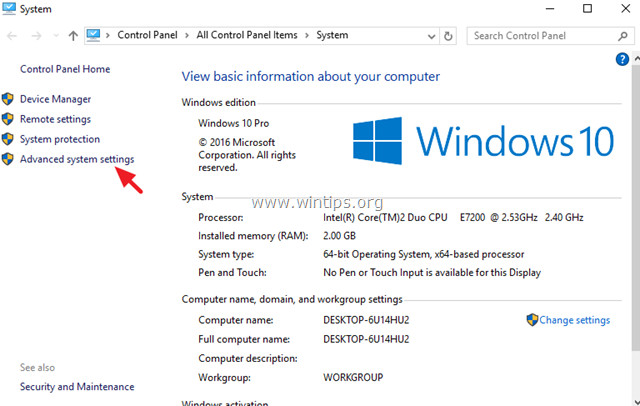The image size is (640, 406).
Task: Click the Back navigation arrow
Action: [x=12, y=36]
